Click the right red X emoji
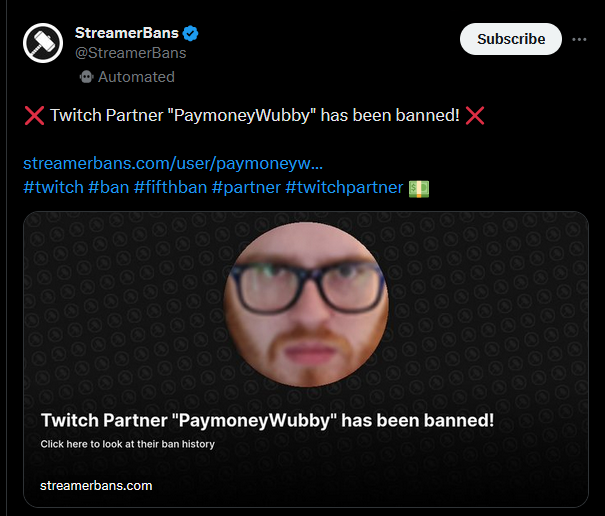This screenshot has height=516, width=605. 475,115
